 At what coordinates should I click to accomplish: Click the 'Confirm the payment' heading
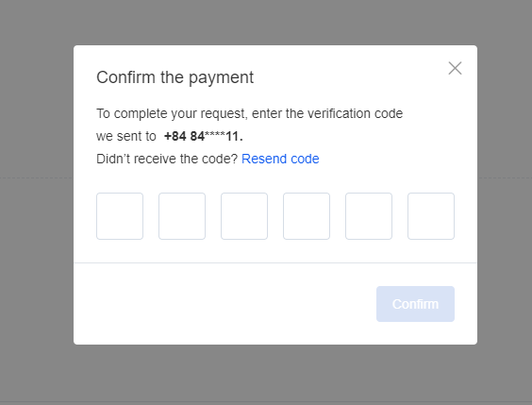pyautogui.click(x=175, y=77)
